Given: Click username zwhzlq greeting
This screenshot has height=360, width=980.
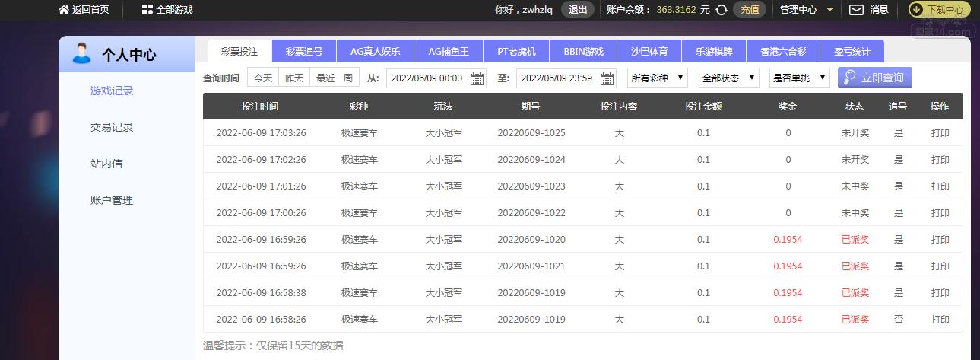Looking at the screenshot, I should pyautogui.click(x=524, y=10).
